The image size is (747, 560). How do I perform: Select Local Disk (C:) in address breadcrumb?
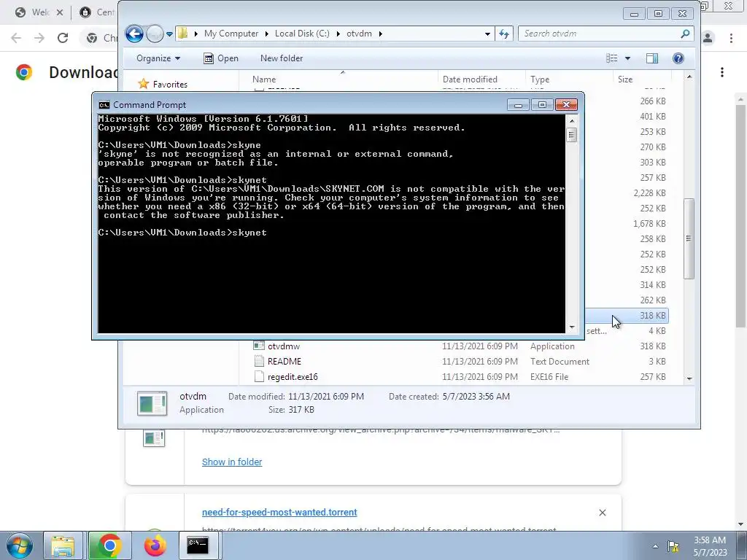302,34
